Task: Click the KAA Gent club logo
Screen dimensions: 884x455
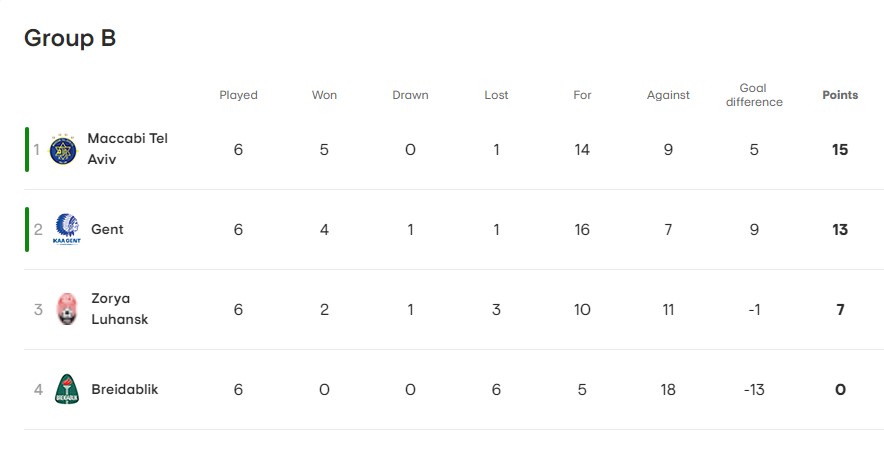Action: [66, 230]
